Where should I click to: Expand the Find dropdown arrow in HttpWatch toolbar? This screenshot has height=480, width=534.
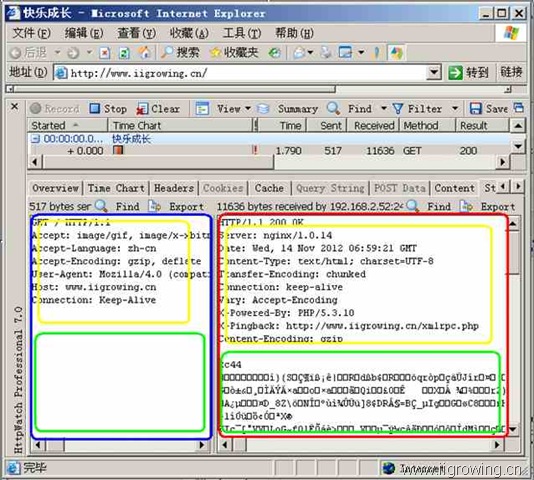(x=383, y=109)
